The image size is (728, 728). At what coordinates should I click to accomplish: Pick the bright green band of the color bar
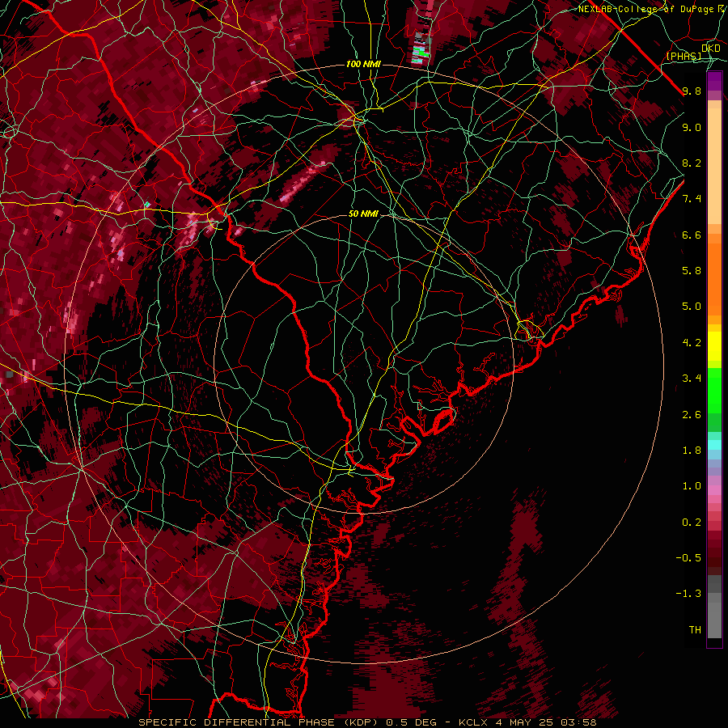point(714,391)
